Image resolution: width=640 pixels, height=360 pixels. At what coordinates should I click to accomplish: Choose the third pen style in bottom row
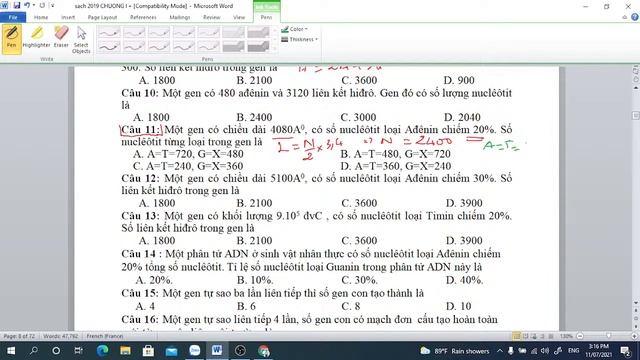tap(159, 47)
